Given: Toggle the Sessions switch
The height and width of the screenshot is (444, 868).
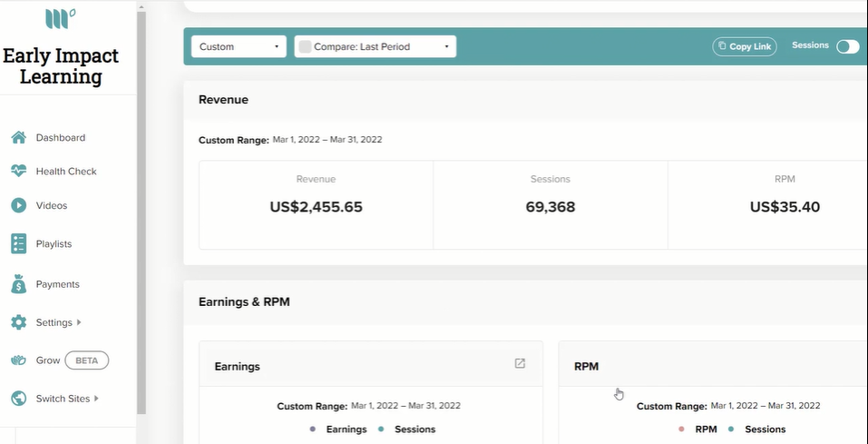Looking at the screenshot, I should 847,46.
